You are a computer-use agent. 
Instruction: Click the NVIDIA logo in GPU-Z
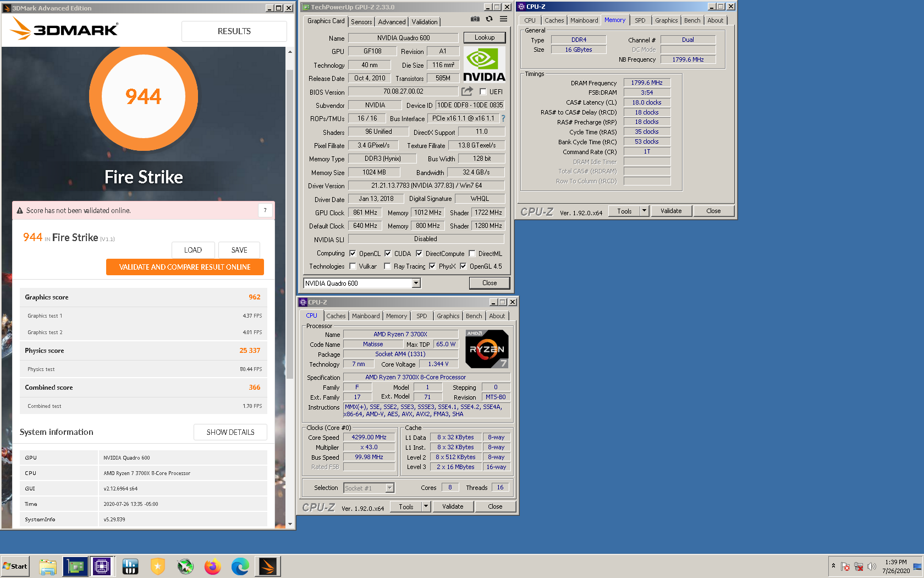pos(483,65)
